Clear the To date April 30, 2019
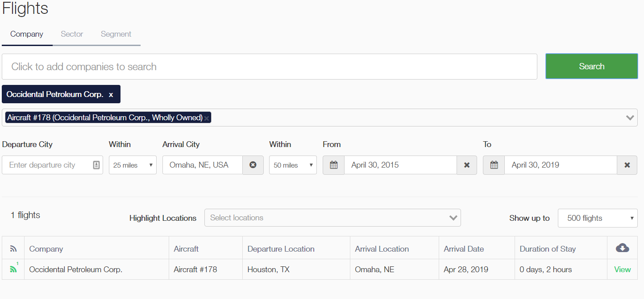Viewport: 644px width, 299px height. tap(627, 165)
